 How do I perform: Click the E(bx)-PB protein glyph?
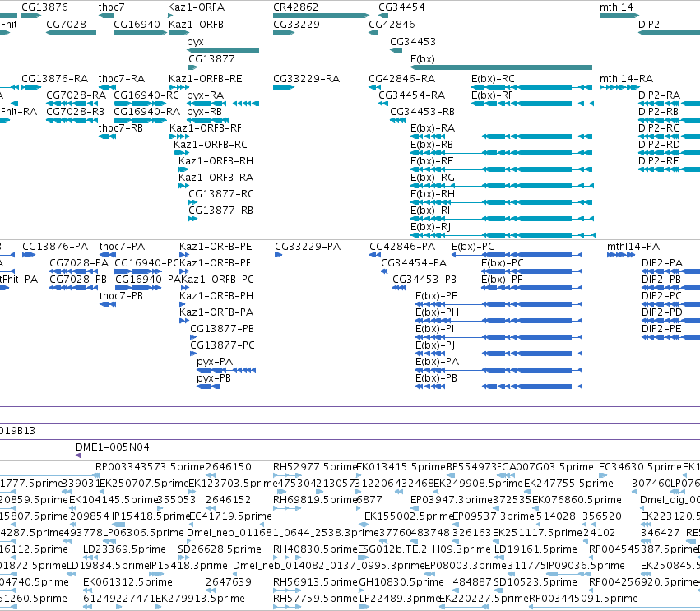pos(498,387)
